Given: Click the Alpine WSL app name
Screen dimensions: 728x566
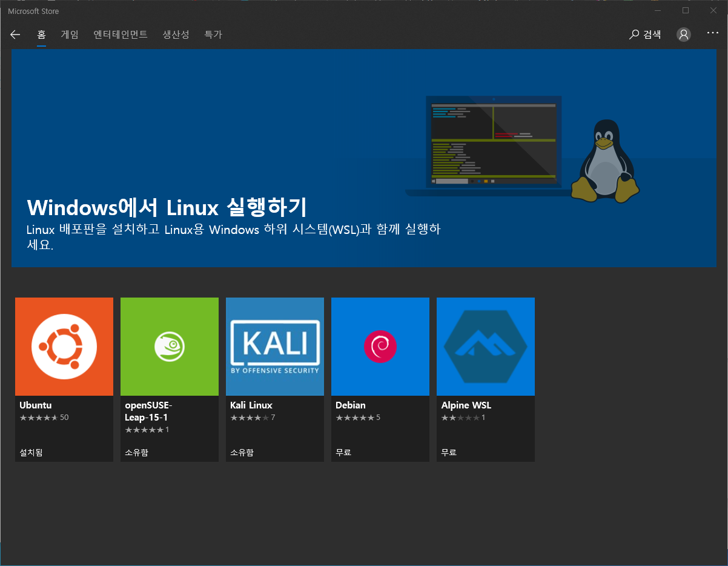Looking at the screenshot, I should click(x=467, y=405).
